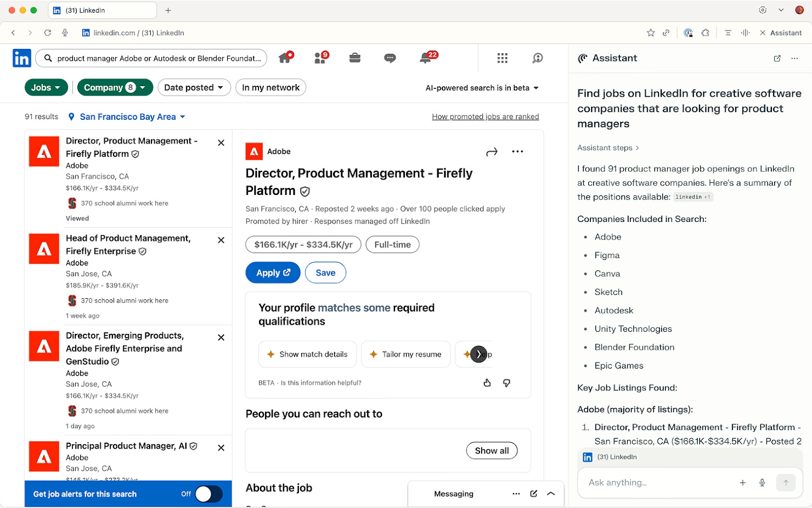Open Messaging via the chat bubble icon
The image size is (812, 508).
pyautogui.click(x=390, y=58)
